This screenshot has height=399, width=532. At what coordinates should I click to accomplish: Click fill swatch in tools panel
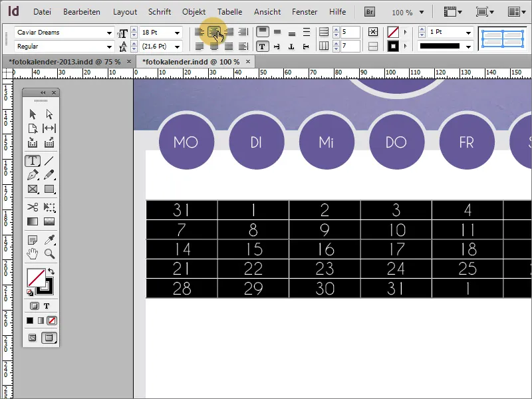(36, 277)
